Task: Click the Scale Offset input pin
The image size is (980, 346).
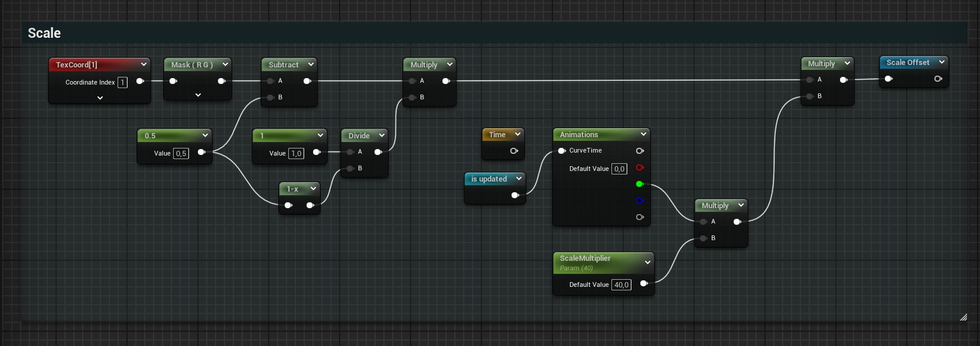Action: click(x=888, y=79)
